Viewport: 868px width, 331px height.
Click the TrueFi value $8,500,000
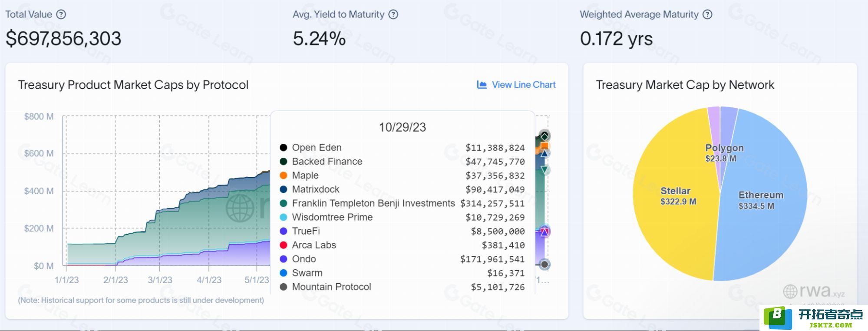pyautogui.click(x=498, y=231)
